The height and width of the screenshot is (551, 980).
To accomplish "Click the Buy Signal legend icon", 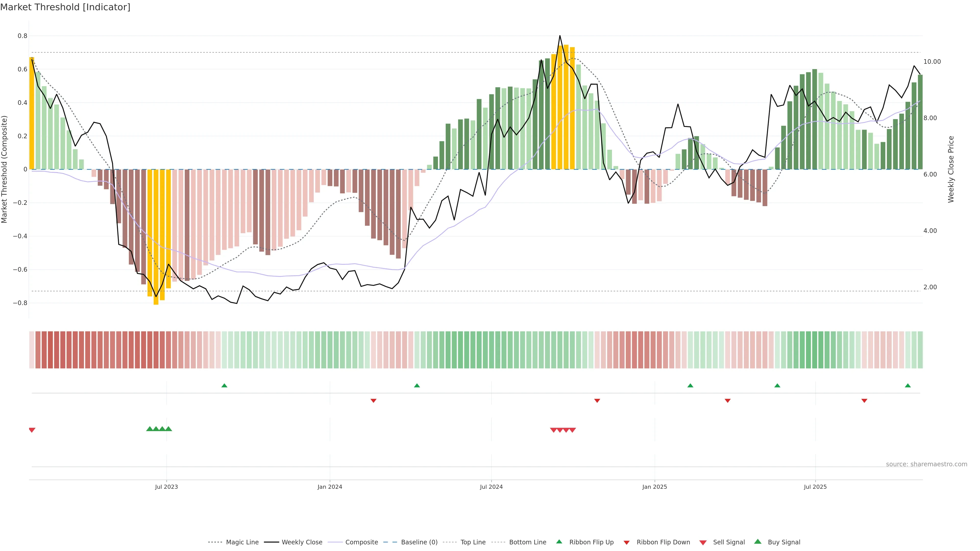I will click(x=758, y=542).
